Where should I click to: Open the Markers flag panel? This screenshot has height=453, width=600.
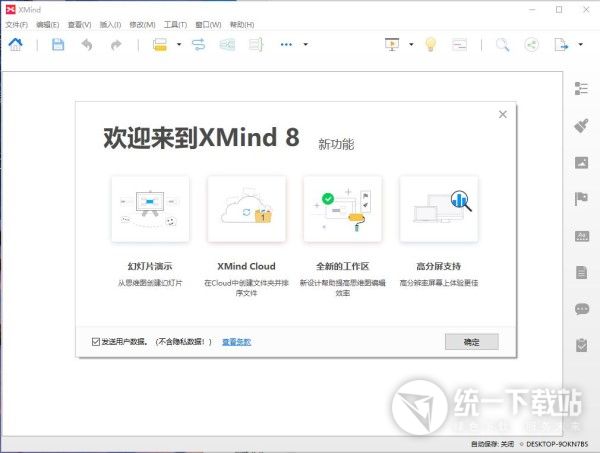point(581,199)
